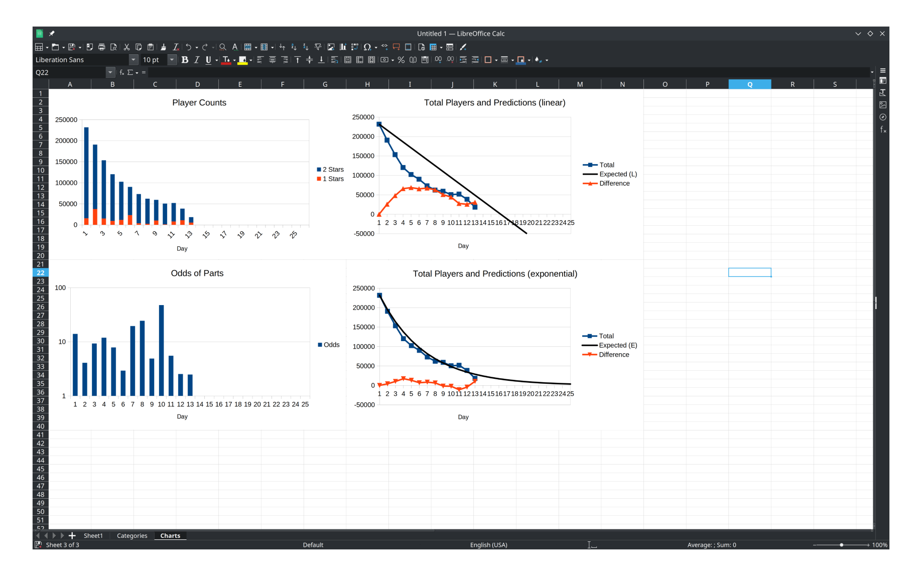The width and height of the screenshot is (922, 588).
Task: Toggle Italic formatting
Action: click(x=197, y=60)
